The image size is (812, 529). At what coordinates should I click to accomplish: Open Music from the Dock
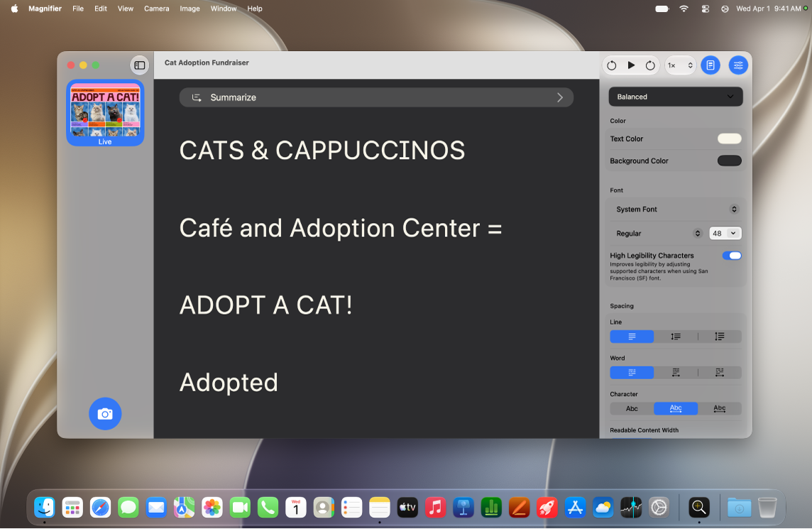(436, 507)
